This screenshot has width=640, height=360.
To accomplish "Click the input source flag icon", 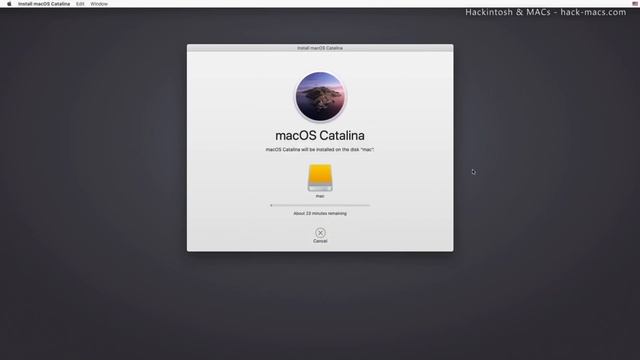I will [635, 4].
